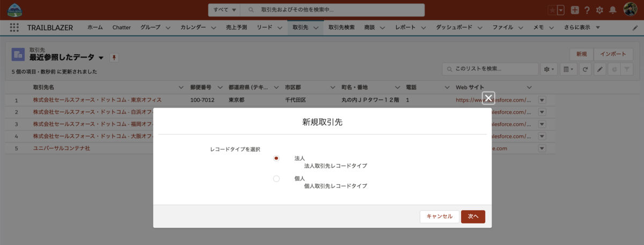Click the 丸の内ＪＰタワー１２階 address cell
644x245 pixels.
coord(371,100)
